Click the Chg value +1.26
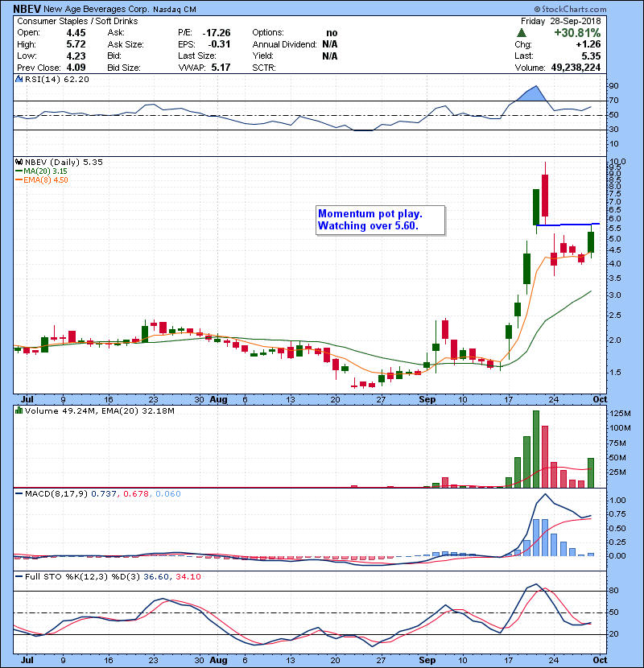 (588, 44)
